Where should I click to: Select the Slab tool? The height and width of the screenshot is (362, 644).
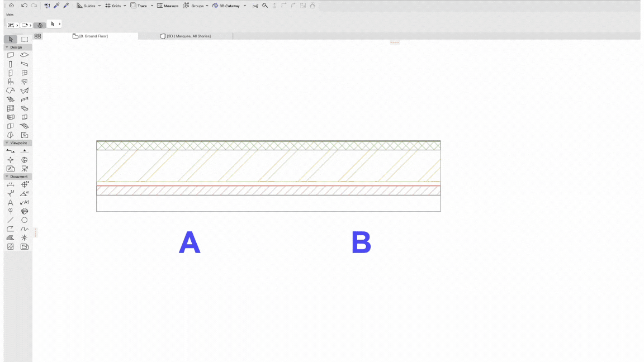tap(25, 55)
